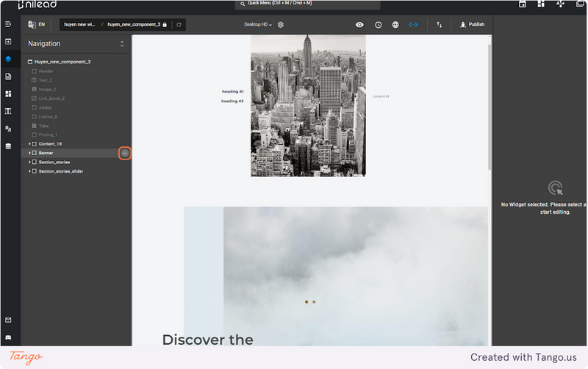
Task: Open the add element panel icon
Action: pos(8,42)
